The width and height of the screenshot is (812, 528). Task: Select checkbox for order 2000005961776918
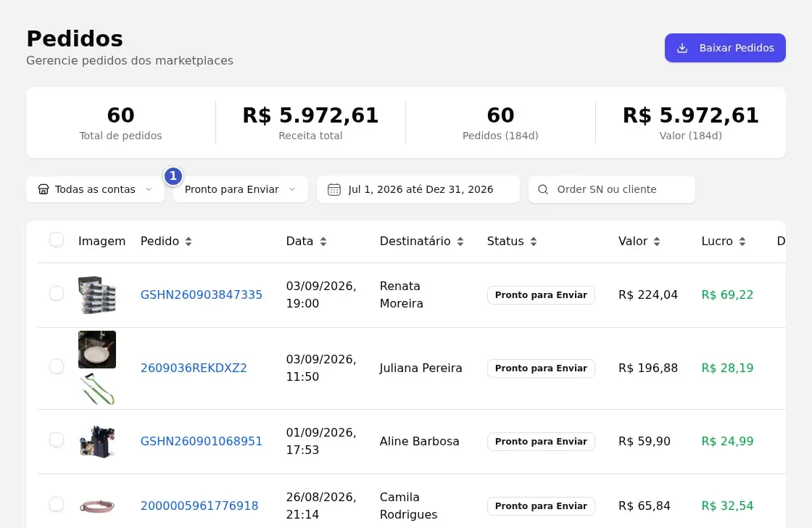point(57,504)
